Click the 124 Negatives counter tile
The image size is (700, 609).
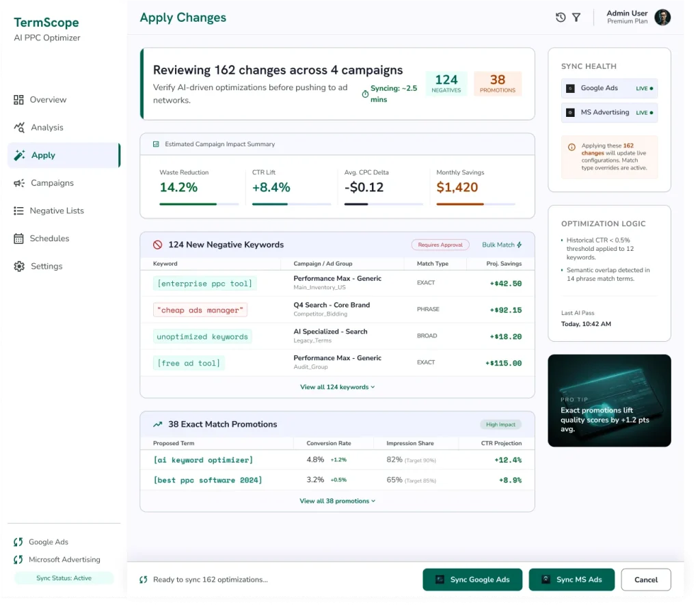(x=446, y=83)
